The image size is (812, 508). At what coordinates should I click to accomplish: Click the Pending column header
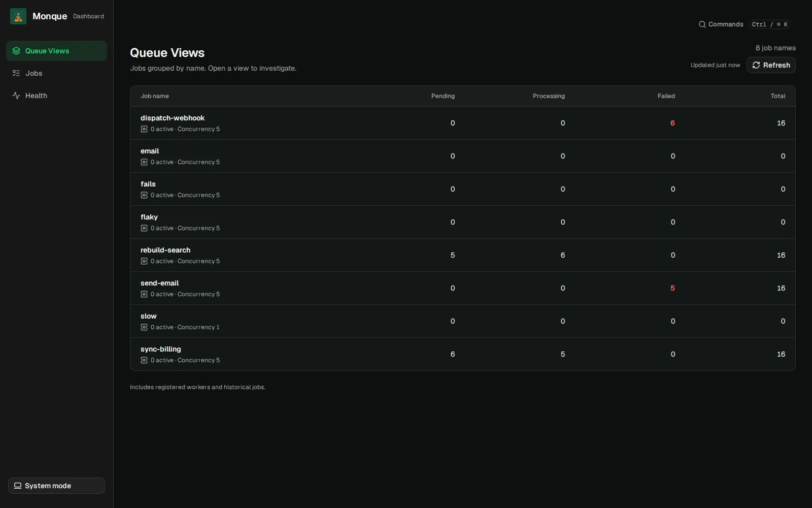point(443,96)
